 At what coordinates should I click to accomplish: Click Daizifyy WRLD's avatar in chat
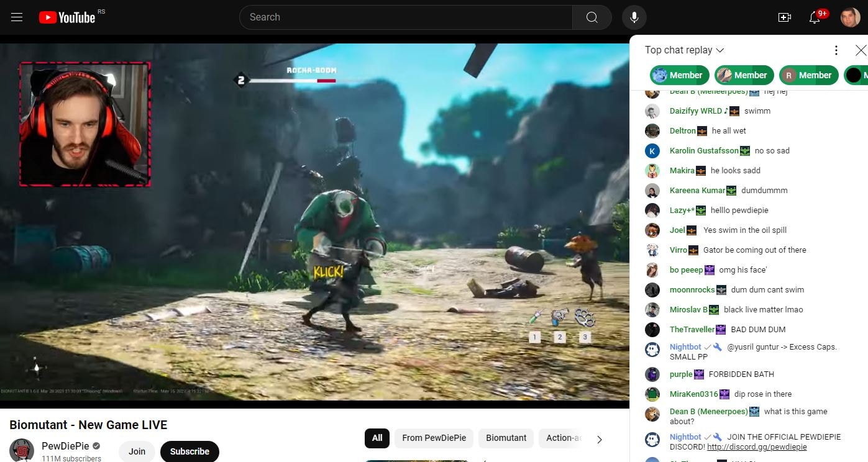pyautogui.click(x=652, y=111)
